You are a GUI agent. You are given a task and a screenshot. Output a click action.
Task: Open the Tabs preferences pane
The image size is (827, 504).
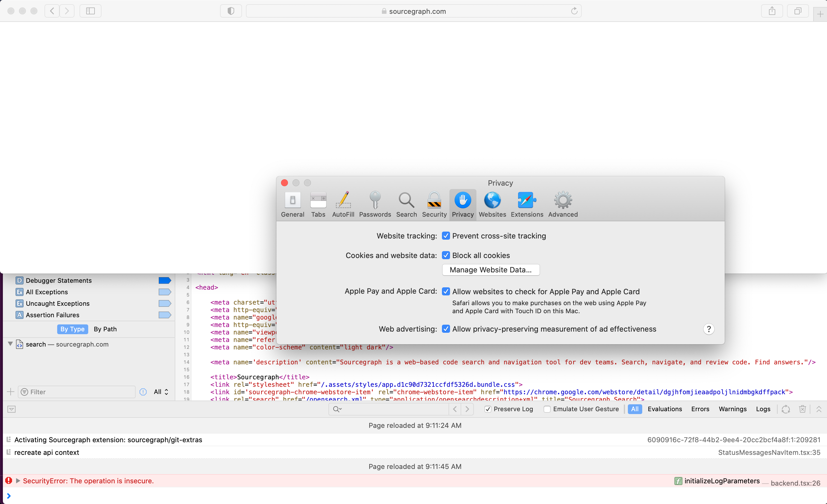coord(318,205)
